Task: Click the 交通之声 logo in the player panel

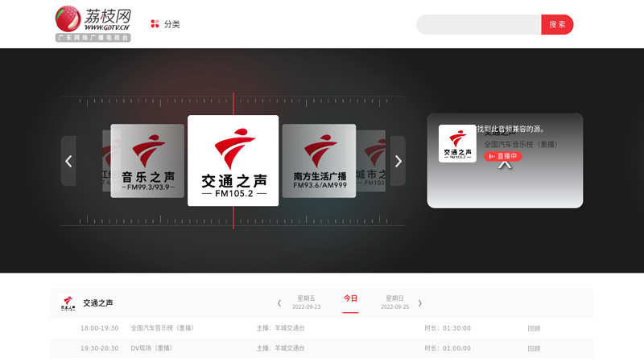Action: tap(457, 144)
